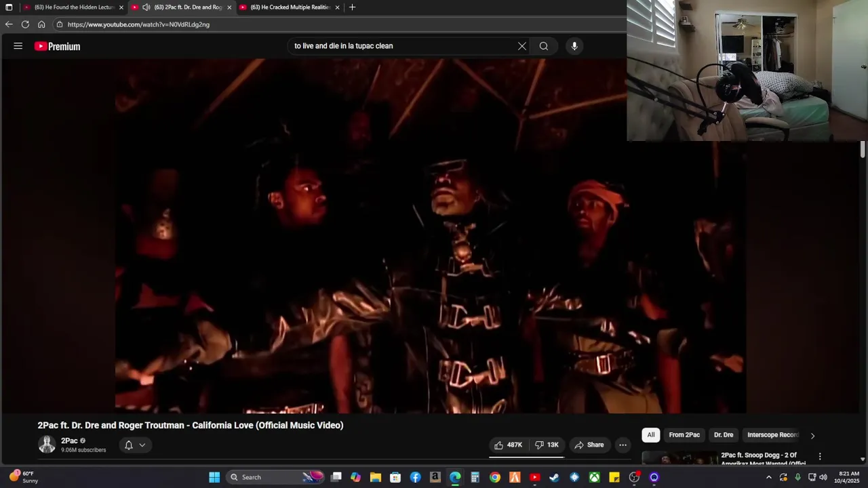Image resolution: width=868 pixels, height=488 pixels.
Task: Open Facebook from the taskbar
Action: pos(415,477)
